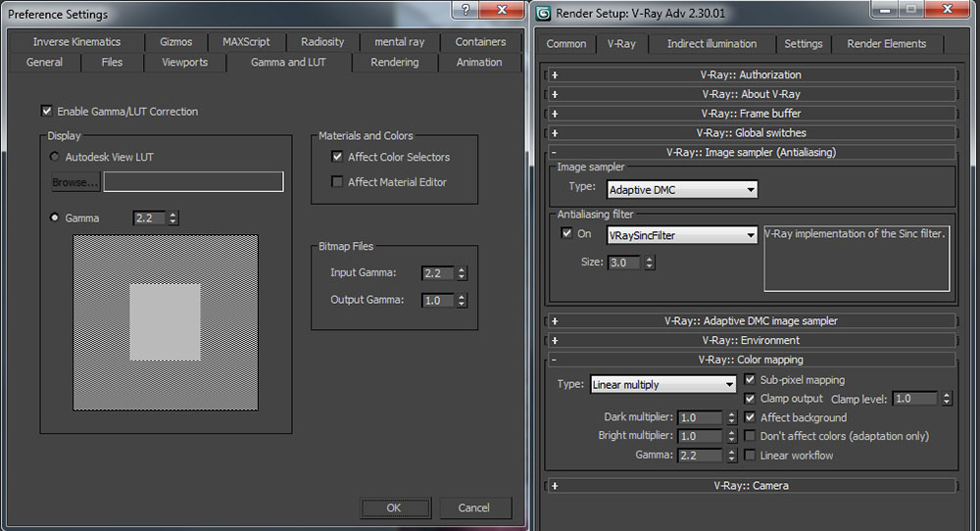Expand the V-Ray Camera rollout
Image resolution: width=980 pixels, height=531 pixels.
point(751,485)
